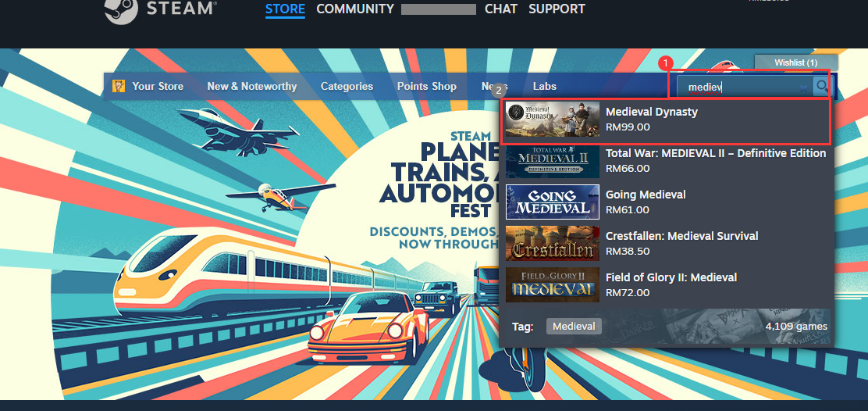
Task: Open the STORE tab
Action: [x=285, y=9]
